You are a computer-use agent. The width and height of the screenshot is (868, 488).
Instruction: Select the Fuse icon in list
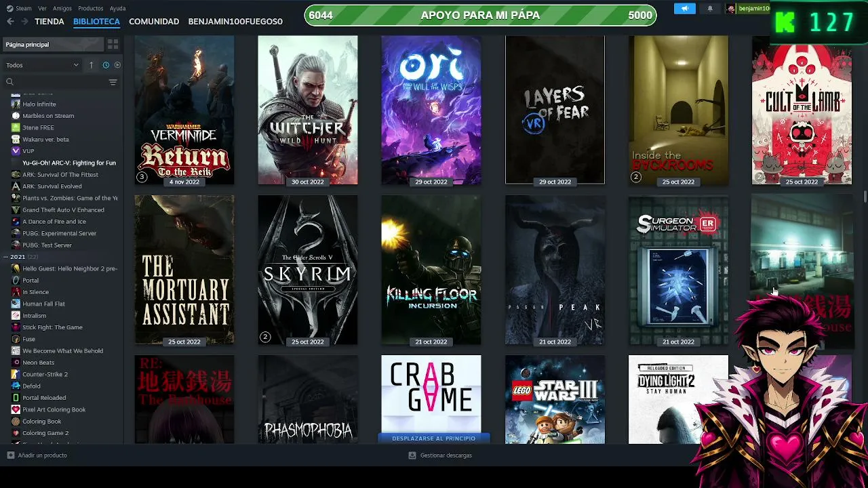pos(16,339)
